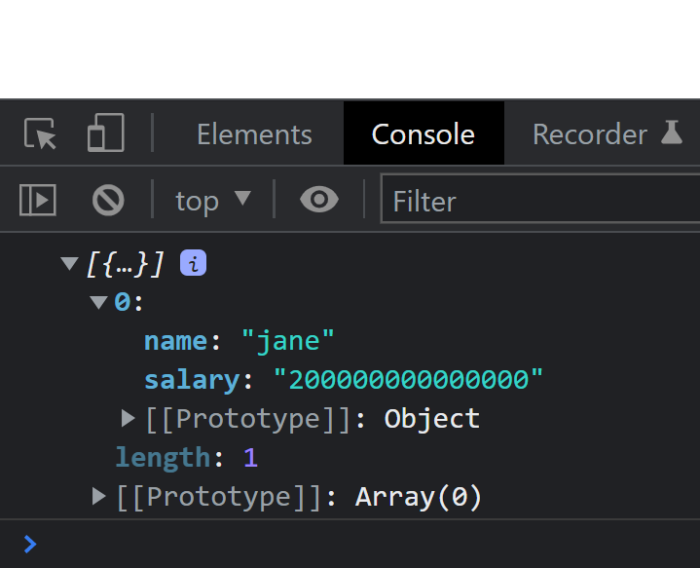Activate the inspect element picker icon

(x=40, y=134)
